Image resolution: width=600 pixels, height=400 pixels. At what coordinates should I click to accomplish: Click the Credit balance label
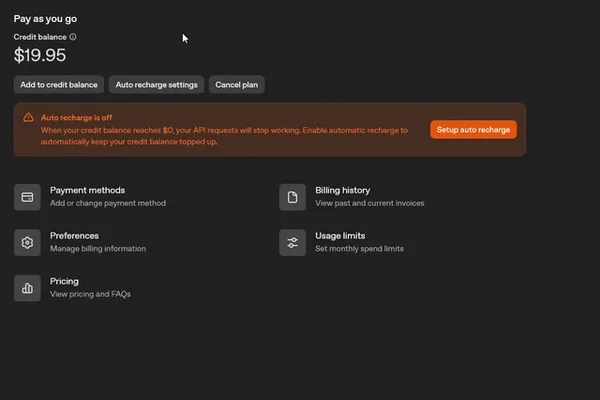40,37
